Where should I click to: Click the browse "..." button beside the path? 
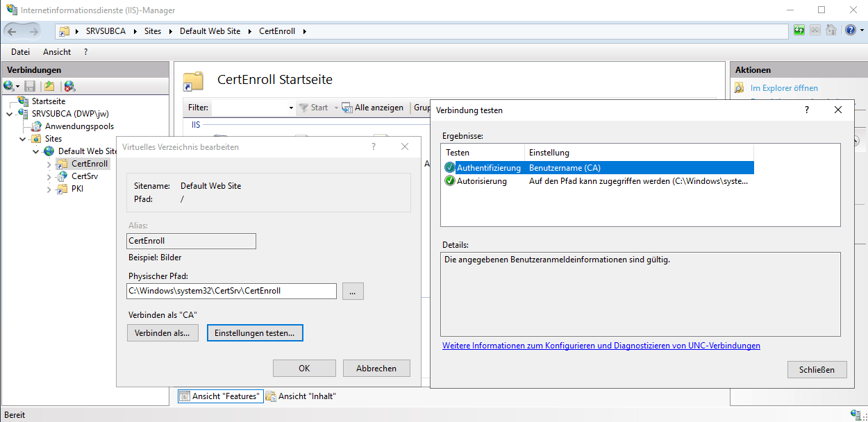coord(353,292)
